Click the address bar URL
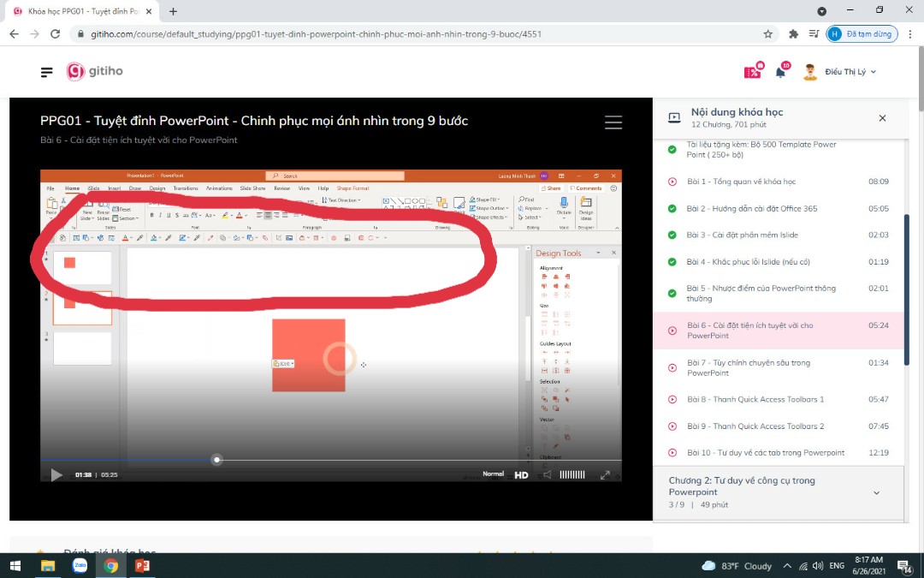This screenshot has height=578, width=924. pyautogui.click(x=316, y=34)
